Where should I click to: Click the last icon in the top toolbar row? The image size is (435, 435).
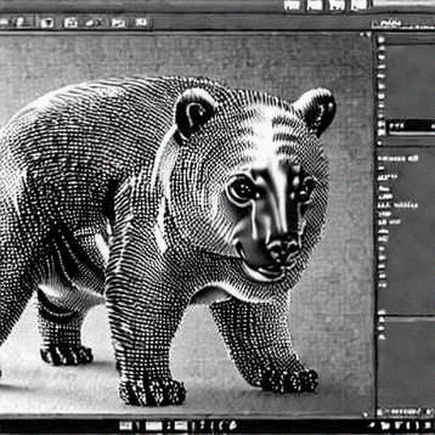141,22
